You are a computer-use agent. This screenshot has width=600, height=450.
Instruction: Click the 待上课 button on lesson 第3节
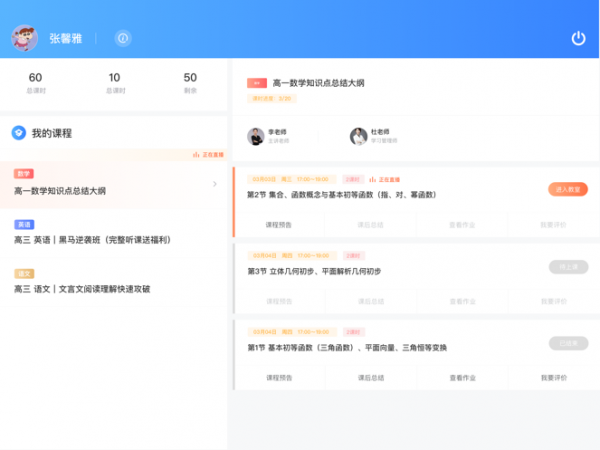point(567,266)
